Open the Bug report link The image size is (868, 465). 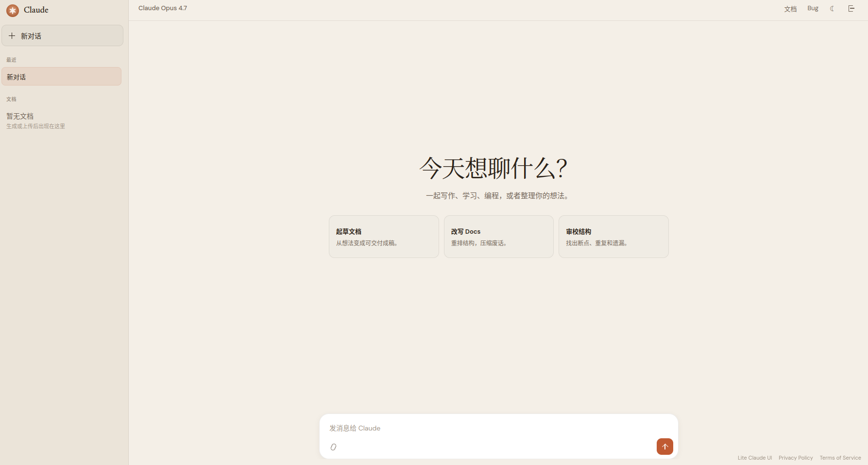(813, 8)
